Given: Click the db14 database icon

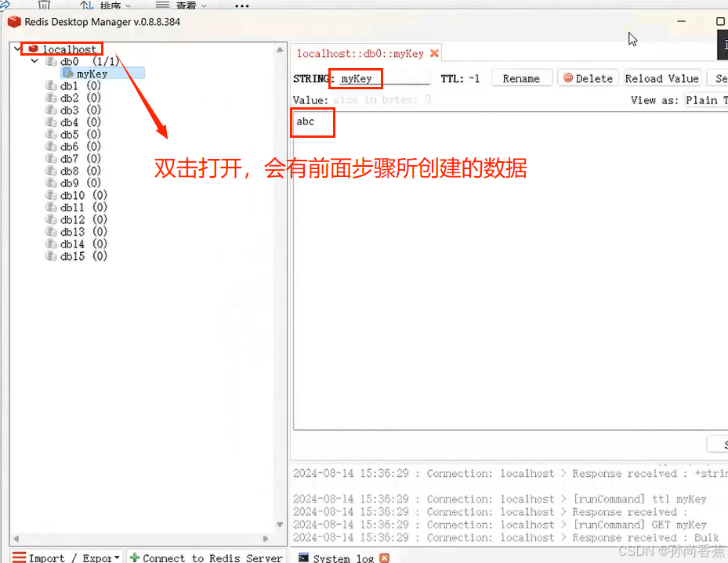Looking at the screenshot, I should click(x=51, y=244).
